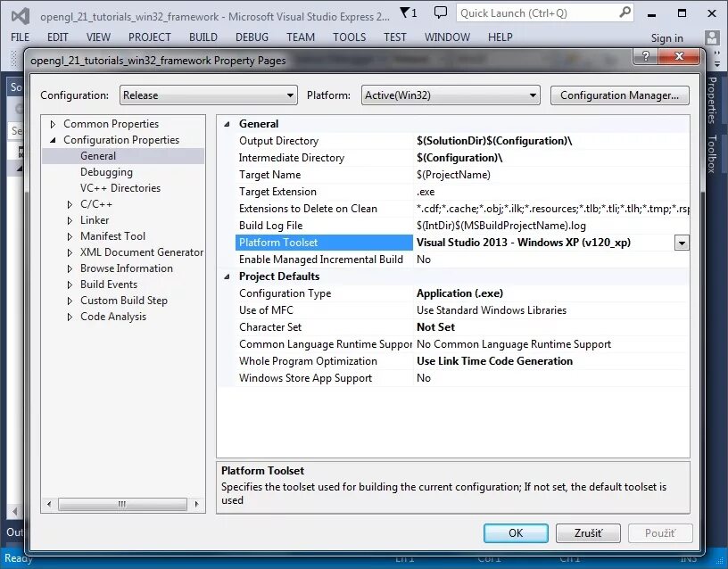
Task: Open the TEST menu
Action: tap(394, 37)
